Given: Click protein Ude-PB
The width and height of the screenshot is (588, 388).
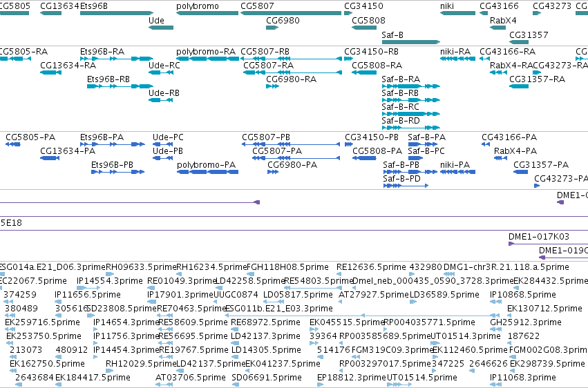Looking at the screenshot, I should (162, 158).
